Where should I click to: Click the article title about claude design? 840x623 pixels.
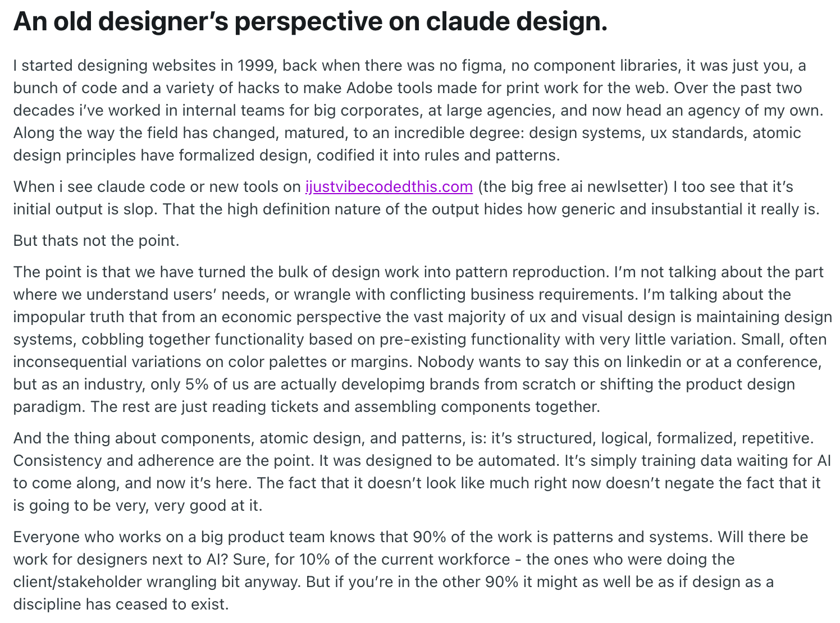tap(311, 22)
